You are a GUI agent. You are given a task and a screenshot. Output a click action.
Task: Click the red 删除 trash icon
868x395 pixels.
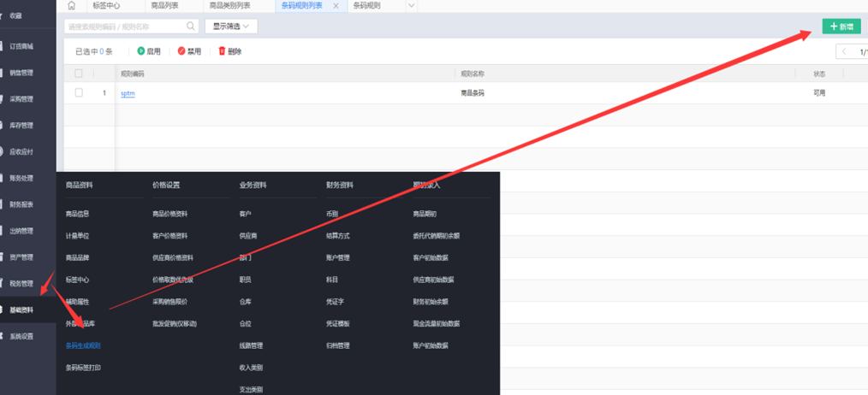pyautogui.click(x=223, y=51)
